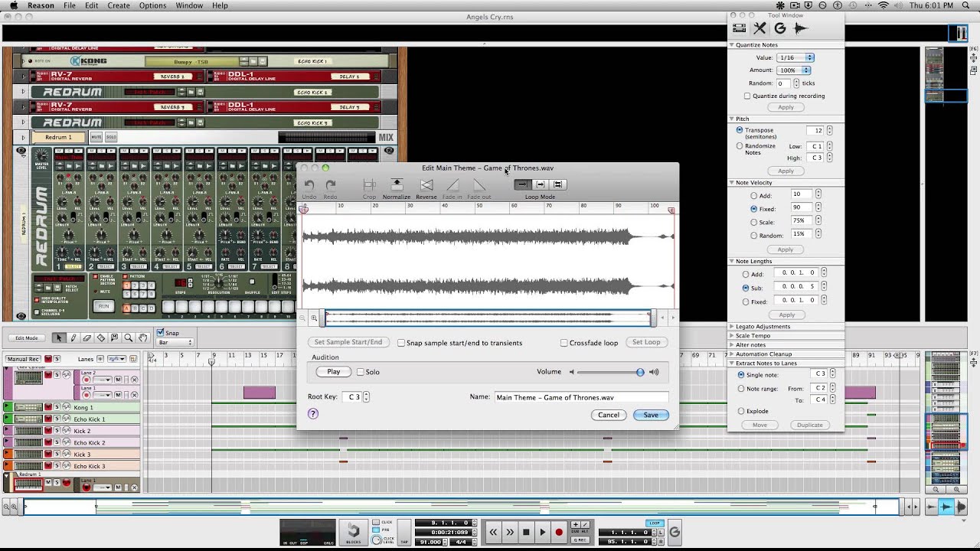Select Note range radio button
This screenshot has width=980, height=551.
pyautogui.click(x=740, y=389)
